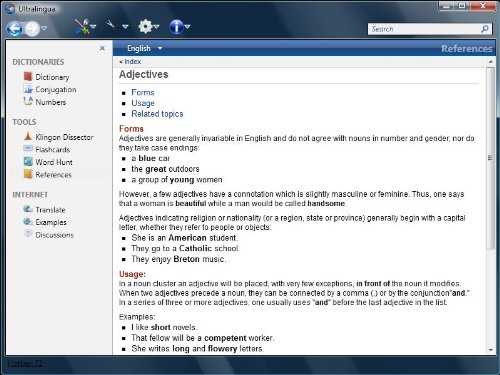Open Flashcards tool
The image size is (500, 375).
(x=53, y=150)
